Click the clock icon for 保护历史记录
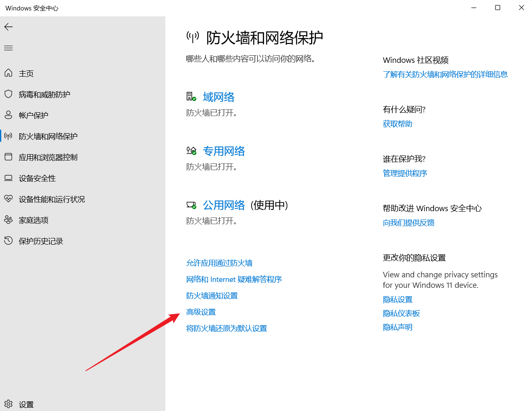The image size is (532, 411). (8, 240)
